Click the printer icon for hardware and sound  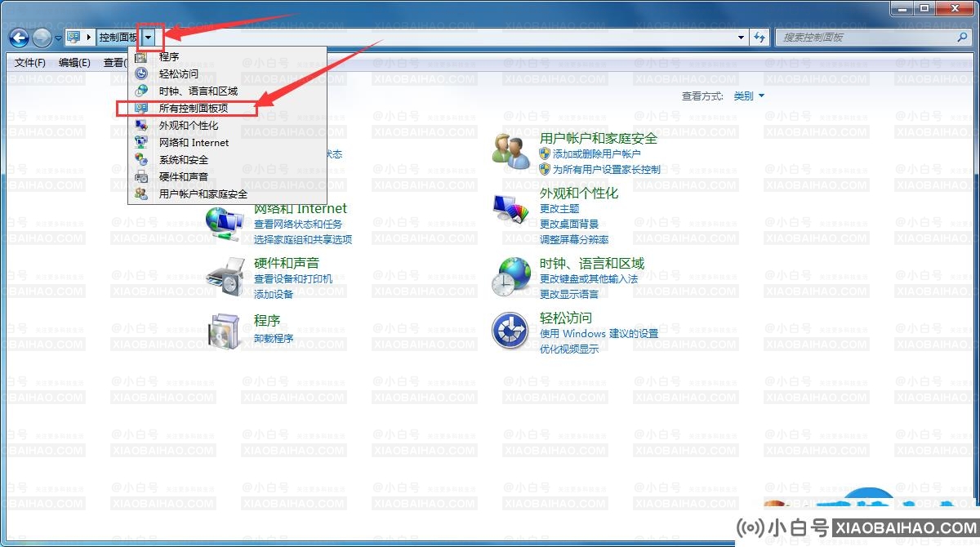pos(225,276)
